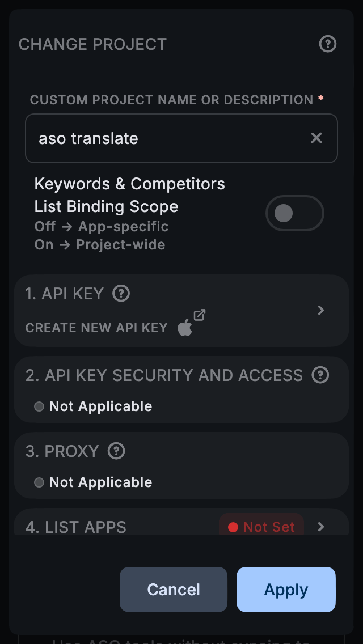Expand the List Apps section chevron
The width and height of the screenshot is (363, 644).
coord(321,527)
